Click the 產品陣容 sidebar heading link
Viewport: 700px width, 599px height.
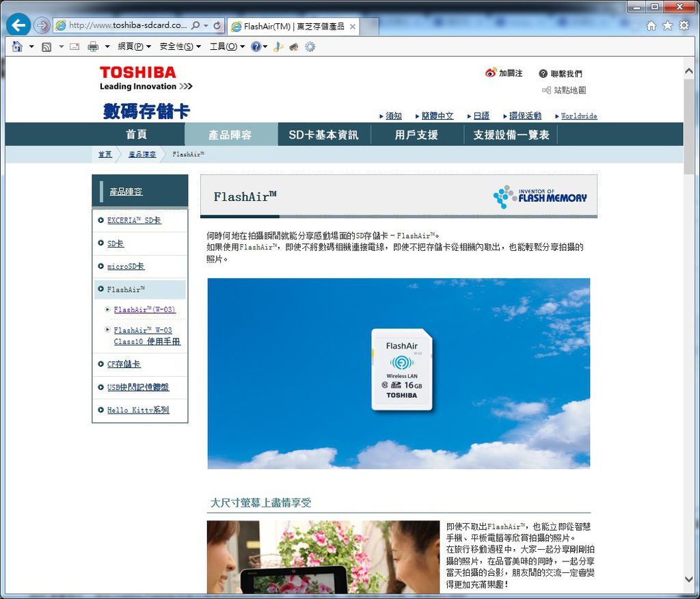point(126,191)
